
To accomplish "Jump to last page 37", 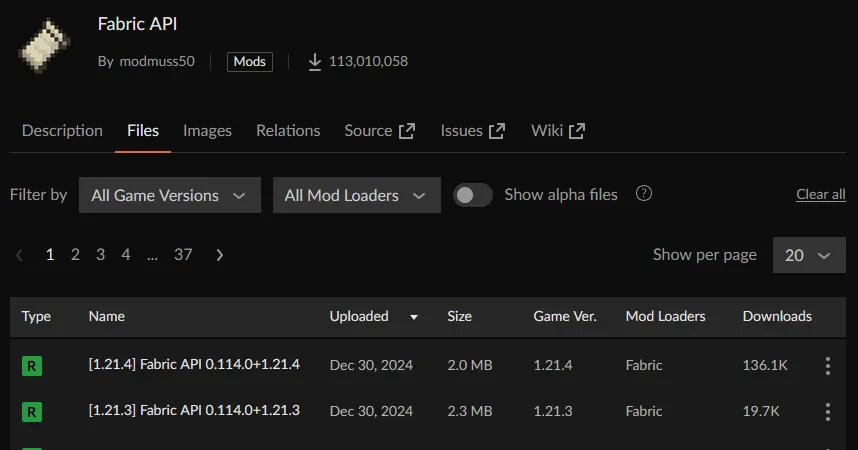I will [x=183, y=255].
